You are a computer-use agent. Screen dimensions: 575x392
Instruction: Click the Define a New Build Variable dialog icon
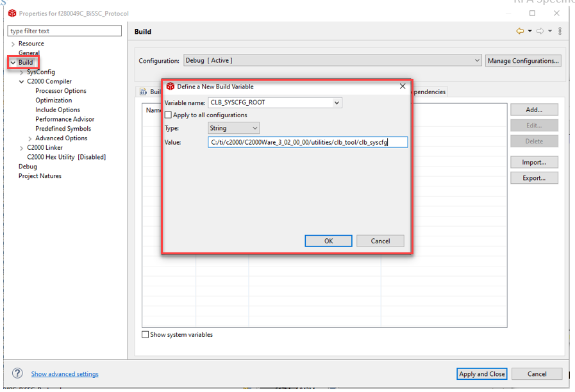click(170, 86)
